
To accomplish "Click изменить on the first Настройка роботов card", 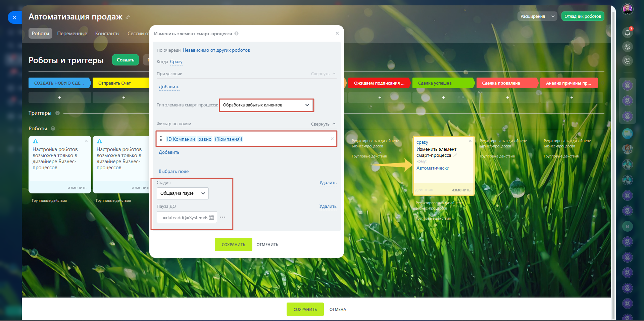I will click(x=77, y=188).
